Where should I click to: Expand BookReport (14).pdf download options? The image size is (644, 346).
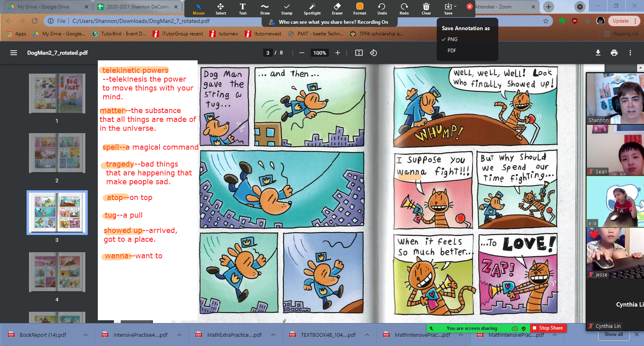pyautogui.click(x=86, y=335)
